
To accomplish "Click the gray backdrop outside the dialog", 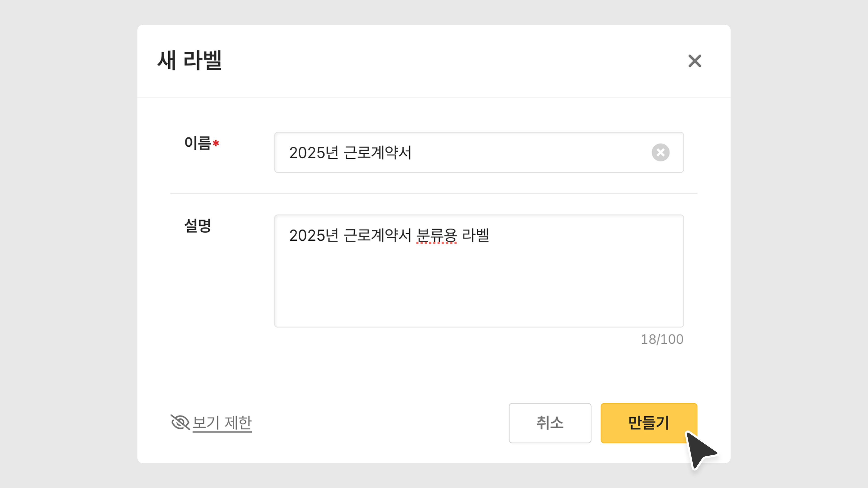I will pos(67,236).
